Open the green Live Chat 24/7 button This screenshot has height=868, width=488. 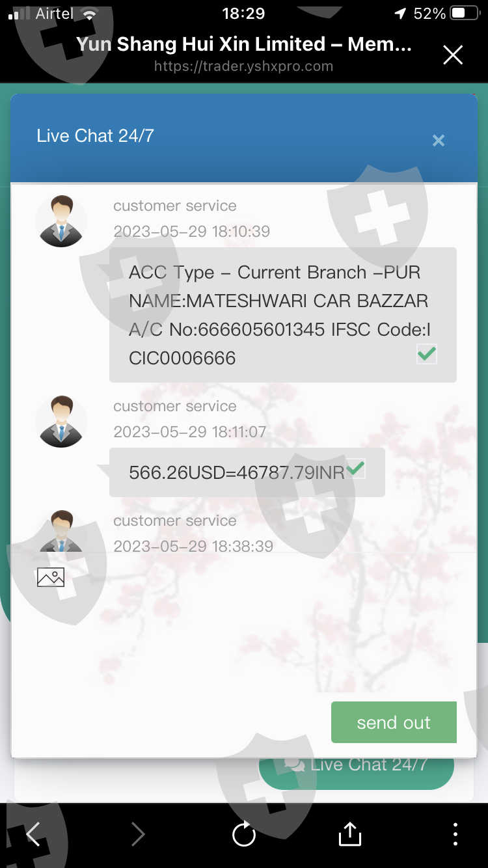(356, 765)
